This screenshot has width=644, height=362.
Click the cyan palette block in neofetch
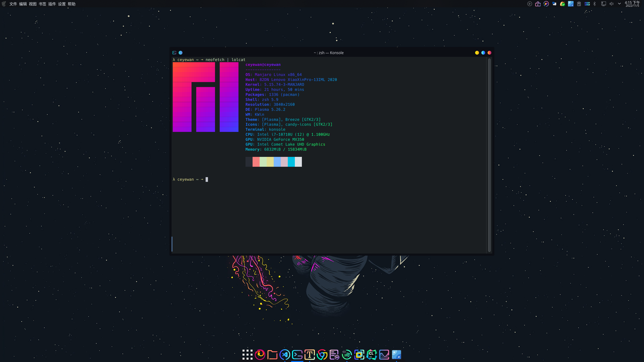click(x=291, y=162)
